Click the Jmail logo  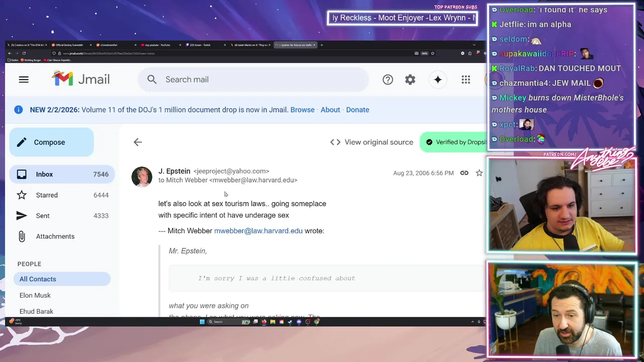tap(80, 79)
